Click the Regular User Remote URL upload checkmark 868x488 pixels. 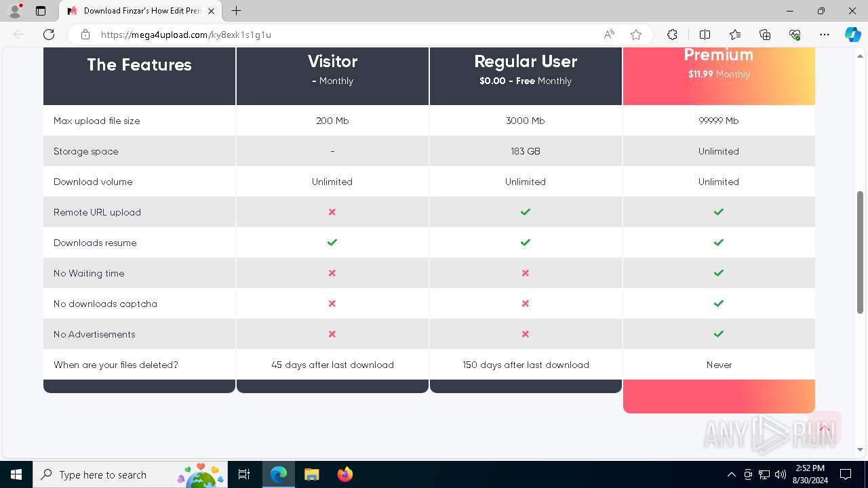(526, 212)
